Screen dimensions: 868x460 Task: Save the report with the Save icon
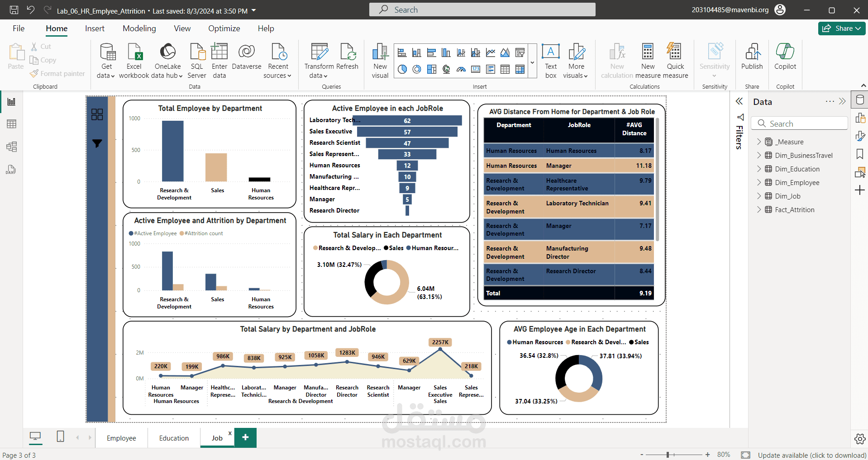[x=14, y=10]
